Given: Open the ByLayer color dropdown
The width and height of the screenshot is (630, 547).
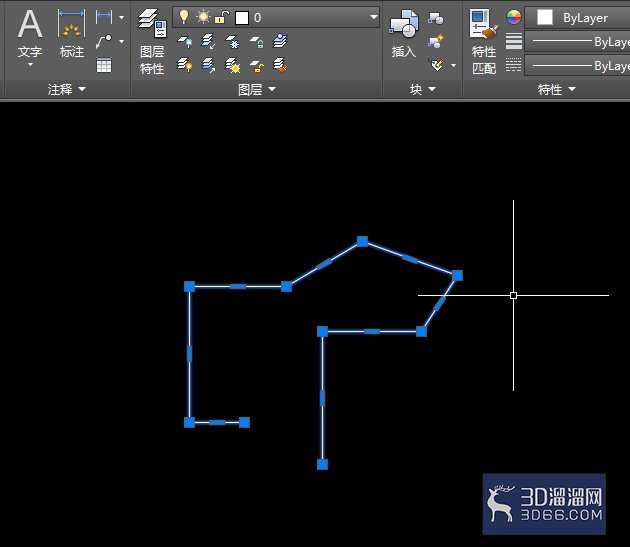Looking at the screenshot, I should pos(577,18).
